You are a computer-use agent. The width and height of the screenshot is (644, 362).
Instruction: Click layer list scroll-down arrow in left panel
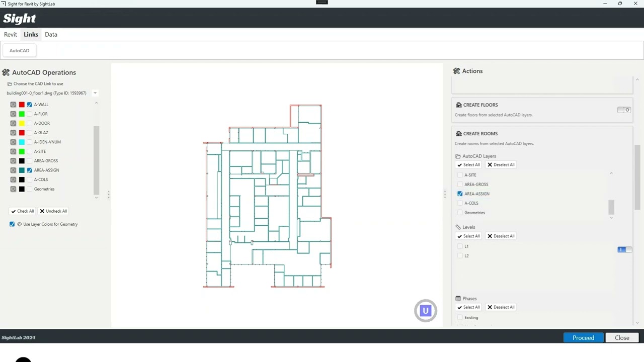pos(96,197)
